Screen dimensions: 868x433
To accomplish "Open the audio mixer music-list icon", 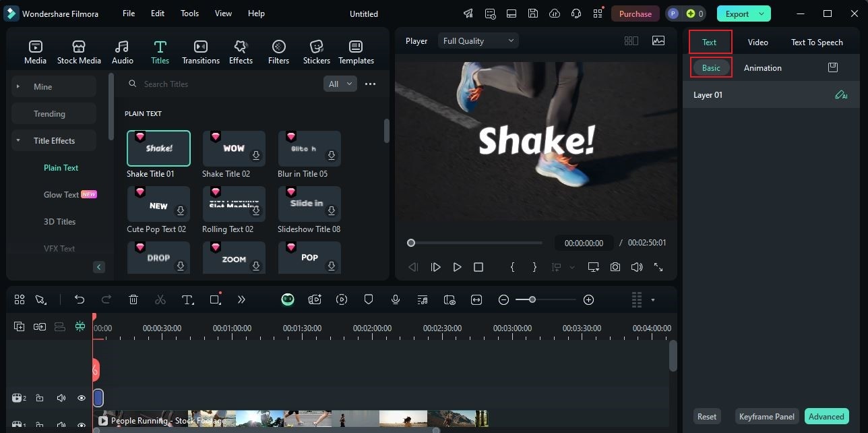I will click(x=423, y=299).
